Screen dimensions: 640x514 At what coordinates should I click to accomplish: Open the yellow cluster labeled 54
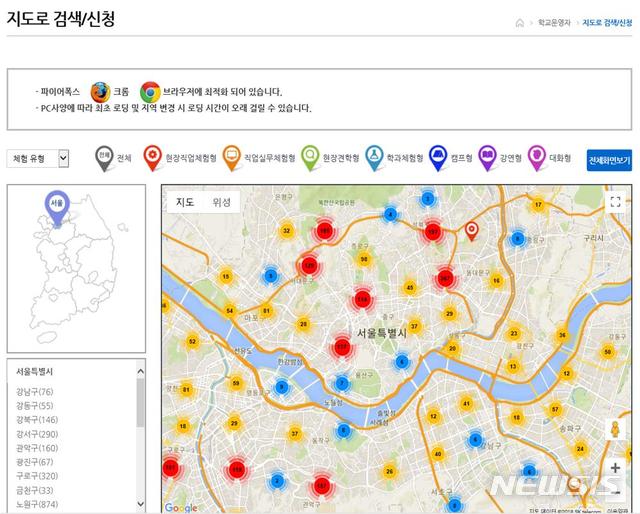(x=230, y=311)
